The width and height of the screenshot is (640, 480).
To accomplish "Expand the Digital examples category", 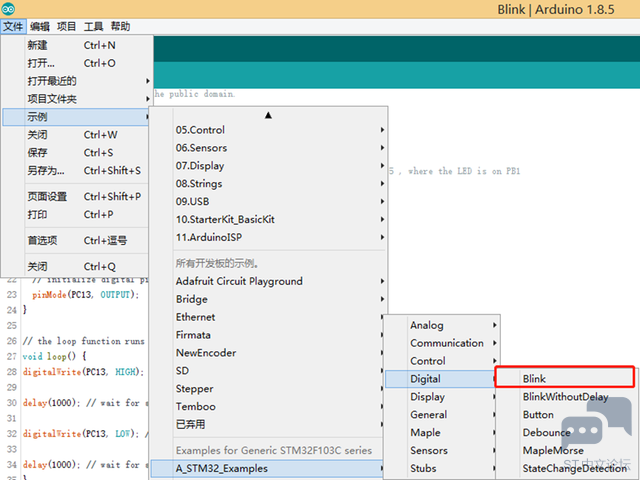I will click(441, 379).
